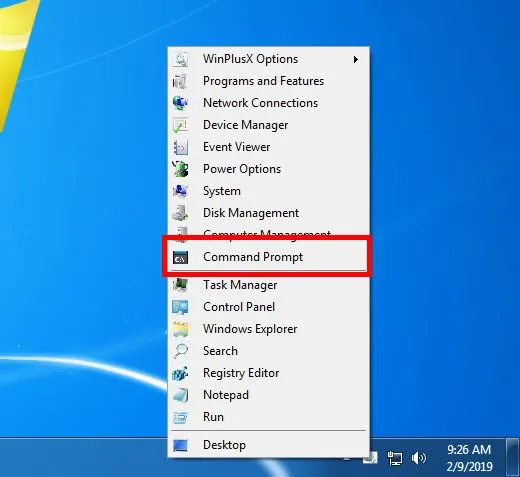The width and height of the screenshot is (520, 477).
Task: Click the Power Options icon
Action: coord(180,169)
